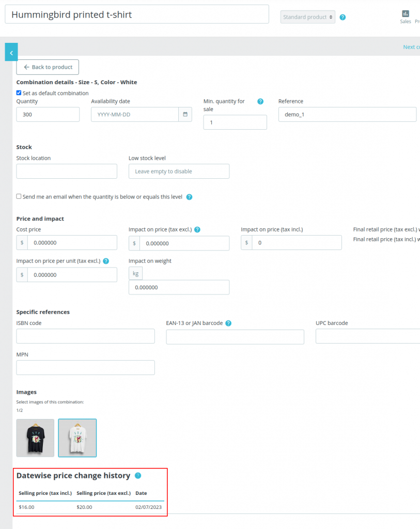Edit the Reference field demo_1
420x529 pixels.
(348, 114)
